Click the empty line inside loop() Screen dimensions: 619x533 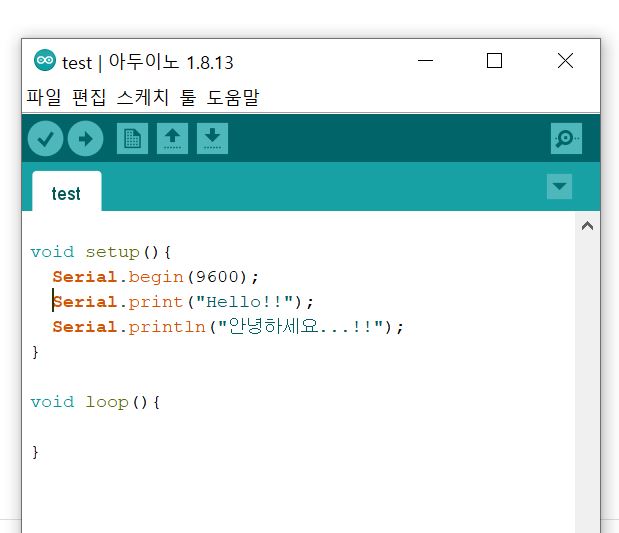[x=298, y=427]
